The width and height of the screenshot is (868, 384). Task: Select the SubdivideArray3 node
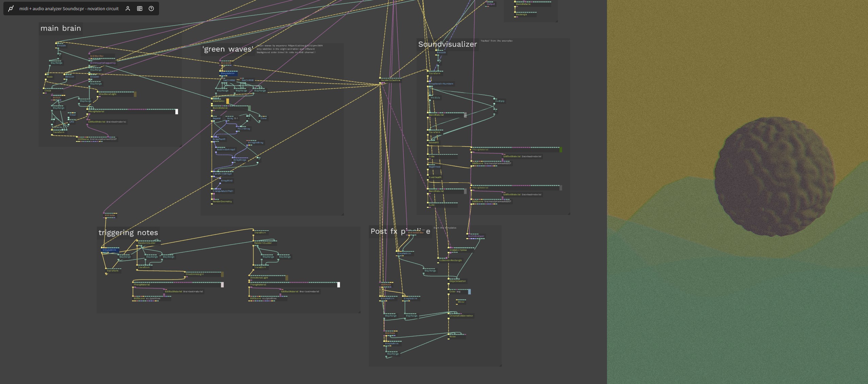coord(226,149)
